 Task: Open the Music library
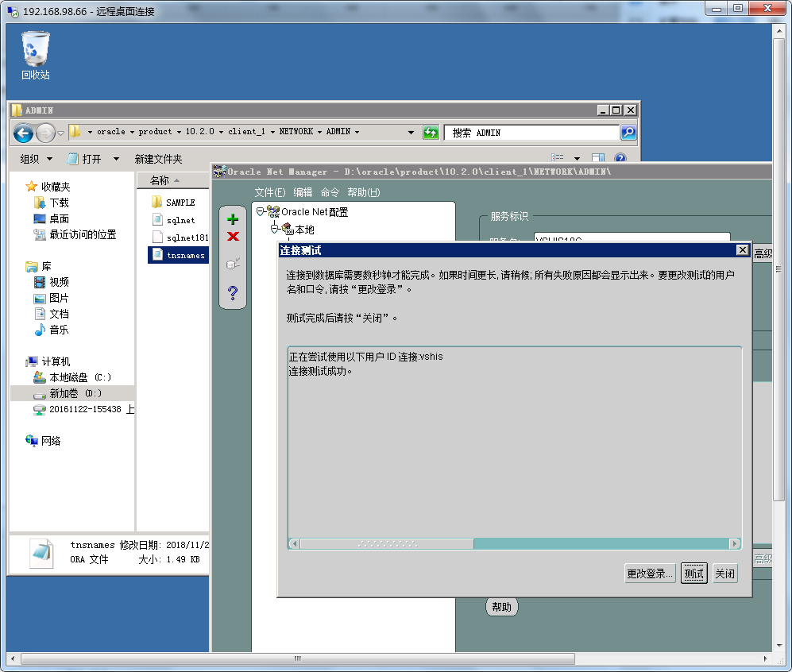[52, 330]
